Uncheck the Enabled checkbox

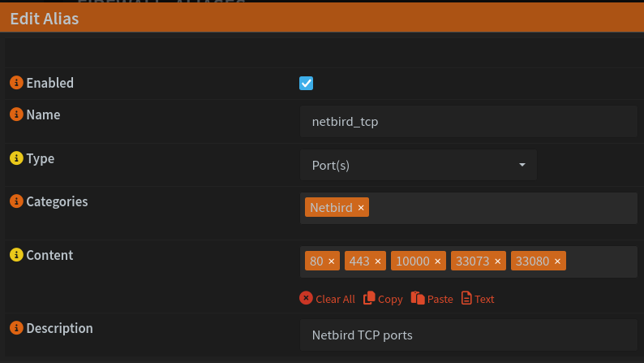(306, 83)
